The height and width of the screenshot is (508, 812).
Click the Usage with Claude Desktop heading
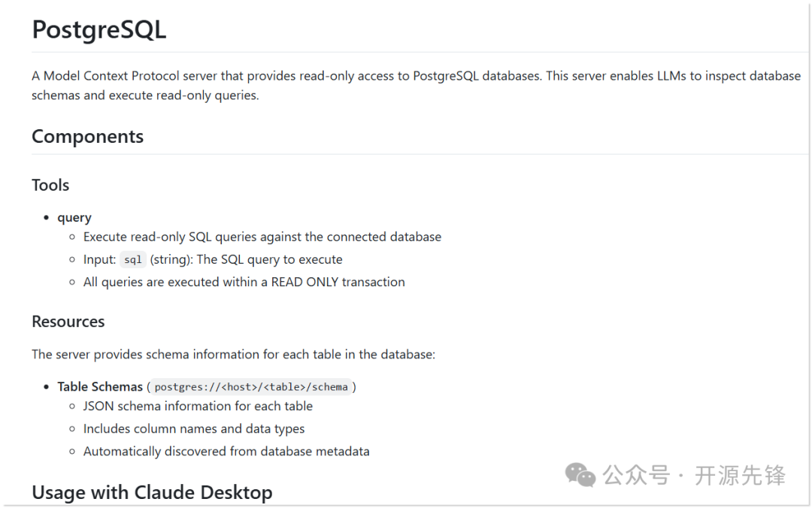pyautogui.click(x=152, y=492)
